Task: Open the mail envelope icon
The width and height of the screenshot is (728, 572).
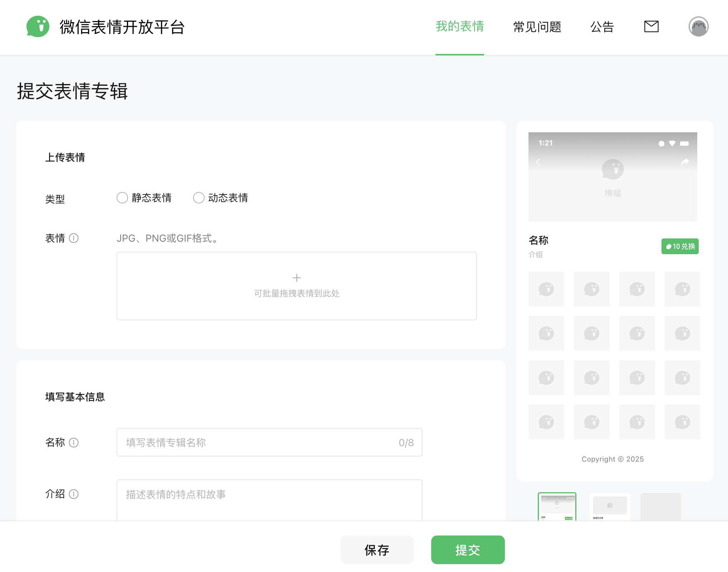Action: click(651, 26)
